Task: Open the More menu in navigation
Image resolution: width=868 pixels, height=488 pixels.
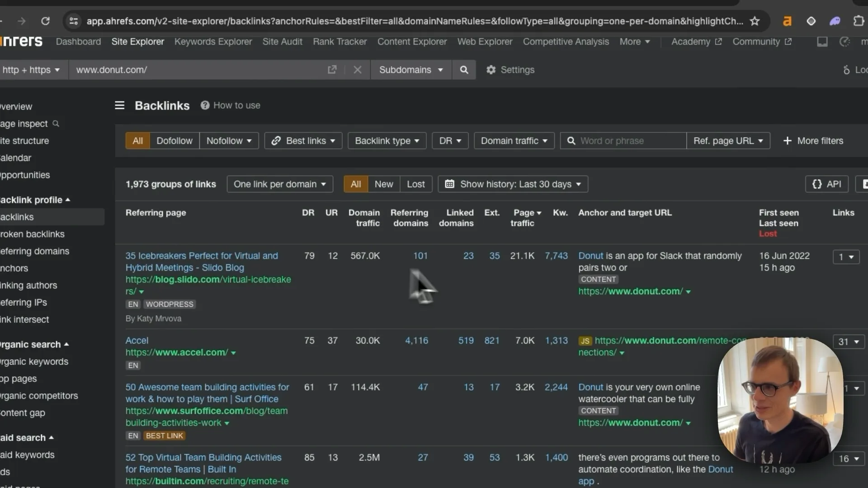Action: [x=635, y=42]
